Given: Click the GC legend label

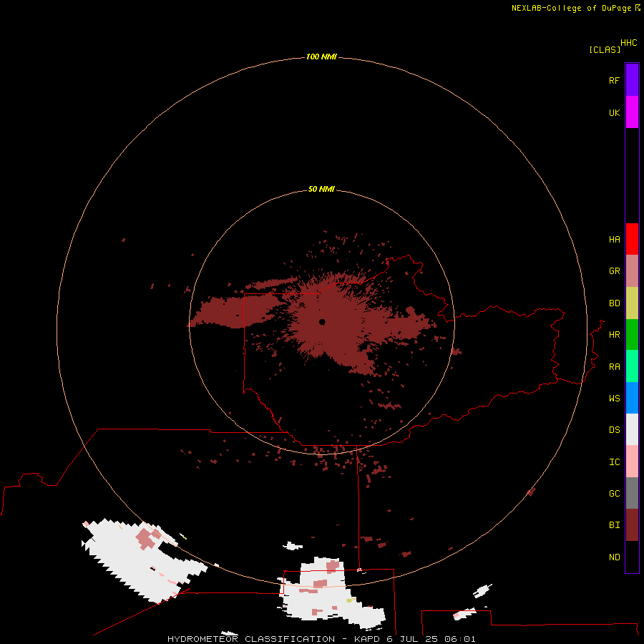Looking at the screenshot, I should [614, 494].
